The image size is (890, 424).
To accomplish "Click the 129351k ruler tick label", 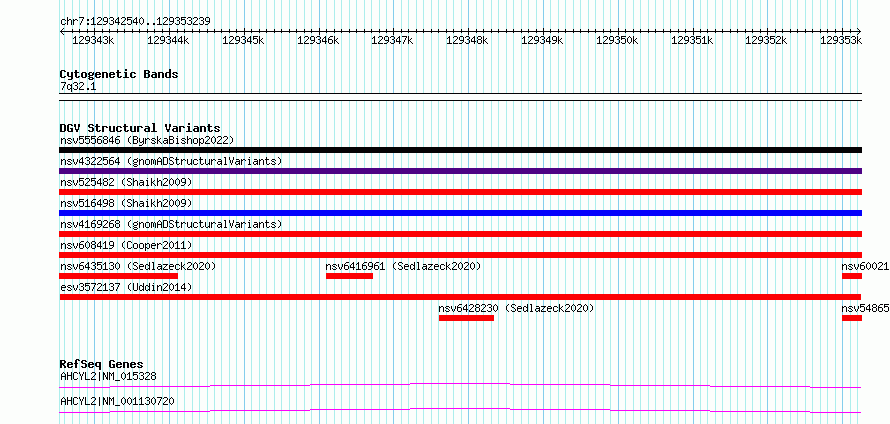I will coord(692,40).
